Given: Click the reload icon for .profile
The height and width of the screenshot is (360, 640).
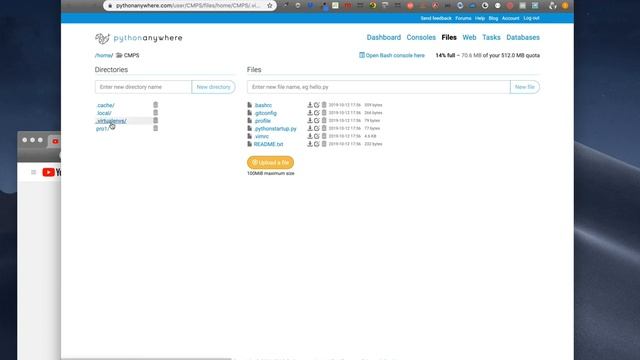Looking at the screenshot, I should pos(317,120).
